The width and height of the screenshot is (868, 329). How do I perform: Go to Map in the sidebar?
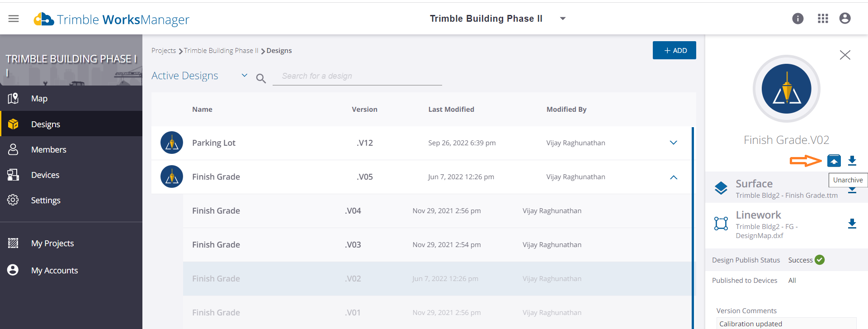tap(39, 99)
